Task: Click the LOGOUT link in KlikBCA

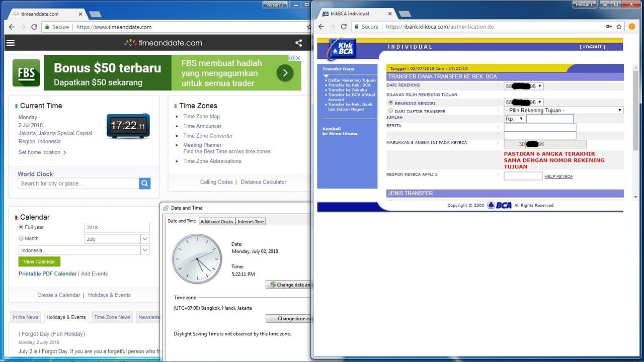Action: (592, 47)
